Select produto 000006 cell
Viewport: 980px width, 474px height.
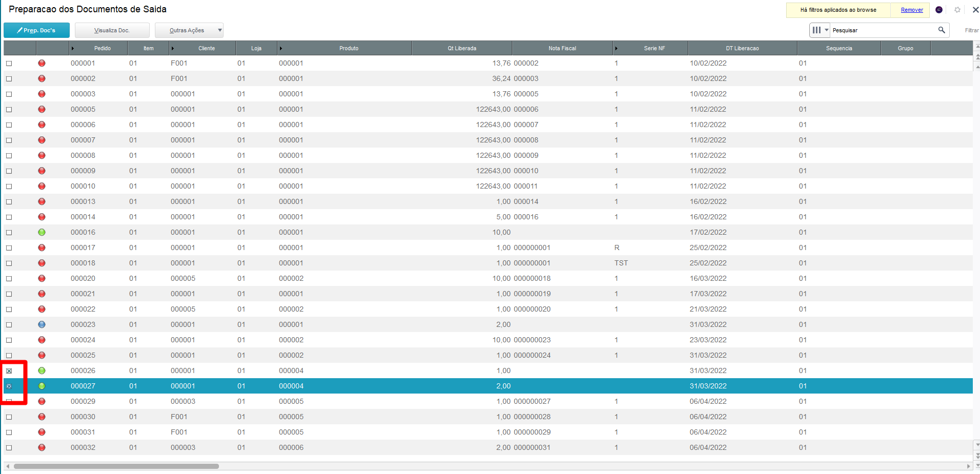click(x=291, y=447)
